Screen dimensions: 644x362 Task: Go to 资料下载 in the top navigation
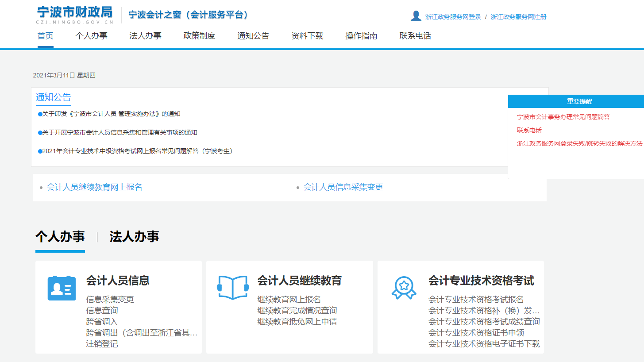point(307,36)
